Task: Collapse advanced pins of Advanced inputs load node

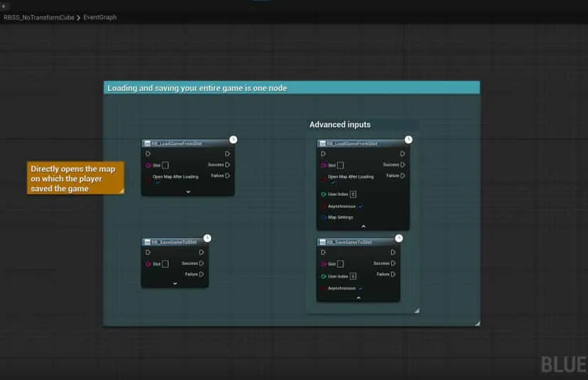Action: pyautogui.click(x=363, y=226)
